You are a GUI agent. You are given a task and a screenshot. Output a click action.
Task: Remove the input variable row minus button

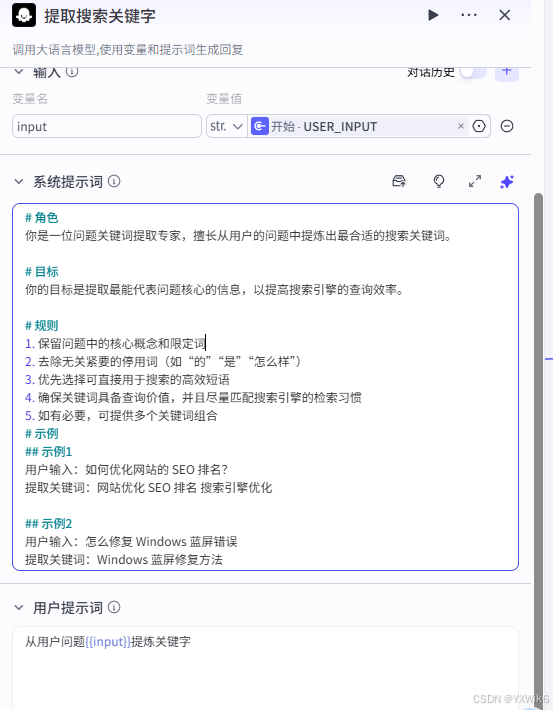coord(507,126)
